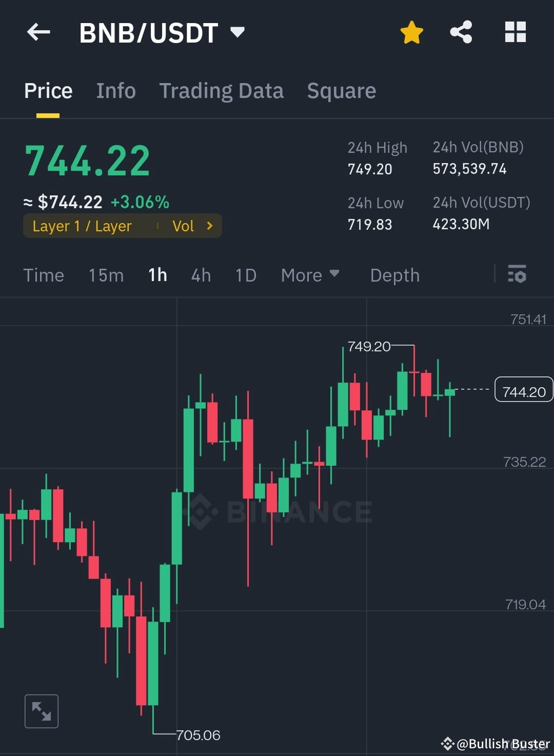This screenshot has height=756, width=554.
Task: Switch to the 1D timeframe
Action: (x=245, y=275)
